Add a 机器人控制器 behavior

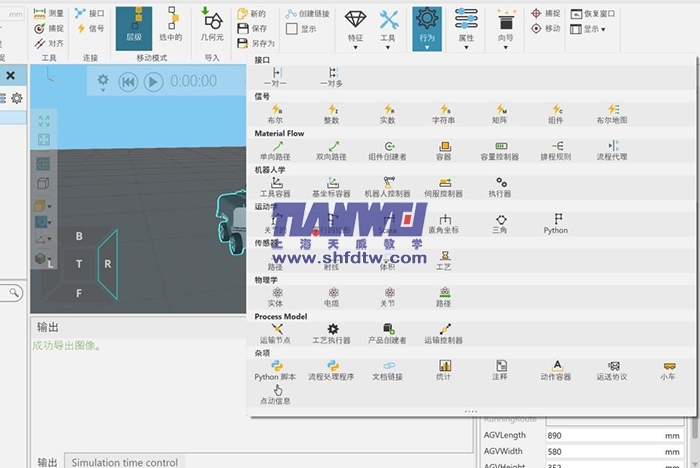(x=386, y=187)
